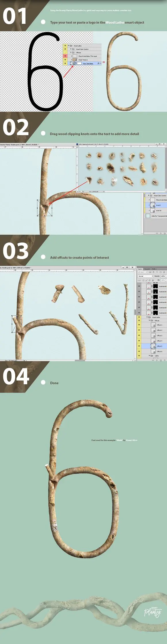Toggle visibility of the Offcut 1 layer

(x=139, y=325)
